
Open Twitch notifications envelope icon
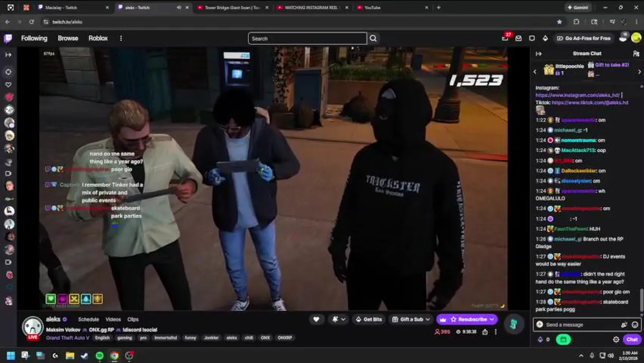(x=519, y=38)
